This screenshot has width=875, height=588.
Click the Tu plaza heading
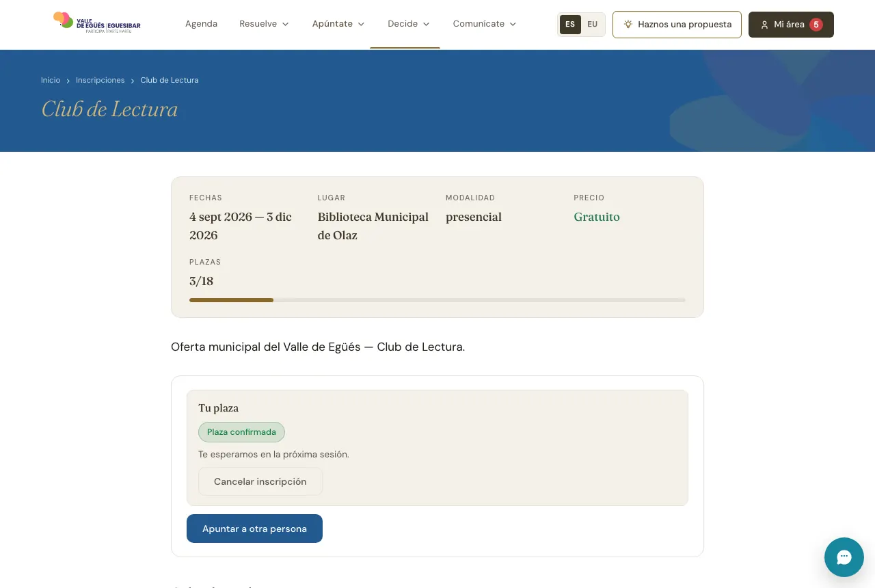pos(219,408)
